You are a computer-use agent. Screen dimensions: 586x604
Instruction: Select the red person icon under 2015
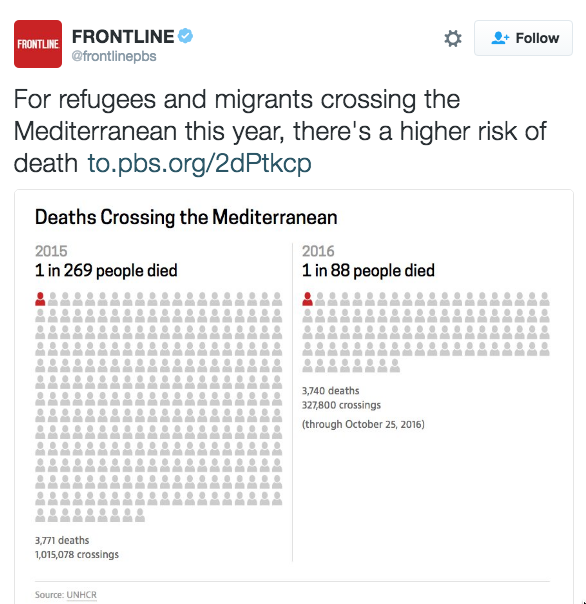point(40,299)
